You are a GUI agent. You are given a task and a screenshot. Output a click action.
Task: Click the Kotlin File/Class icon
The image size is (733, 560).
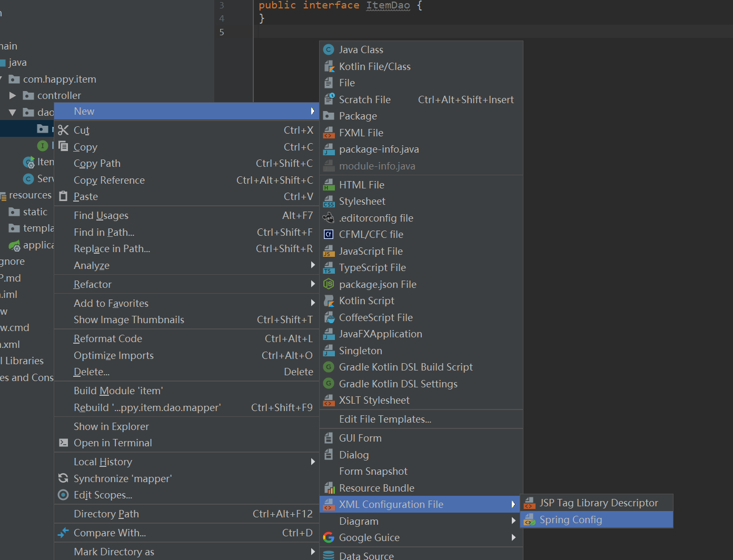pyautogui.click(x=329, y=66)
